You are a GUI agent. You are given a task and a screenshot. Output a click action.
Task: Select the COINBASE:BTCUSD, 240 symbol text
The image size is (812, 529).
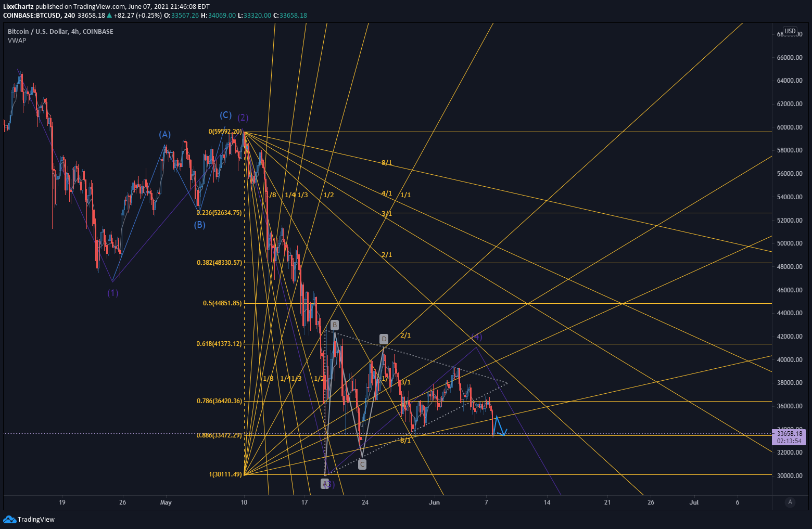point(39,16)
